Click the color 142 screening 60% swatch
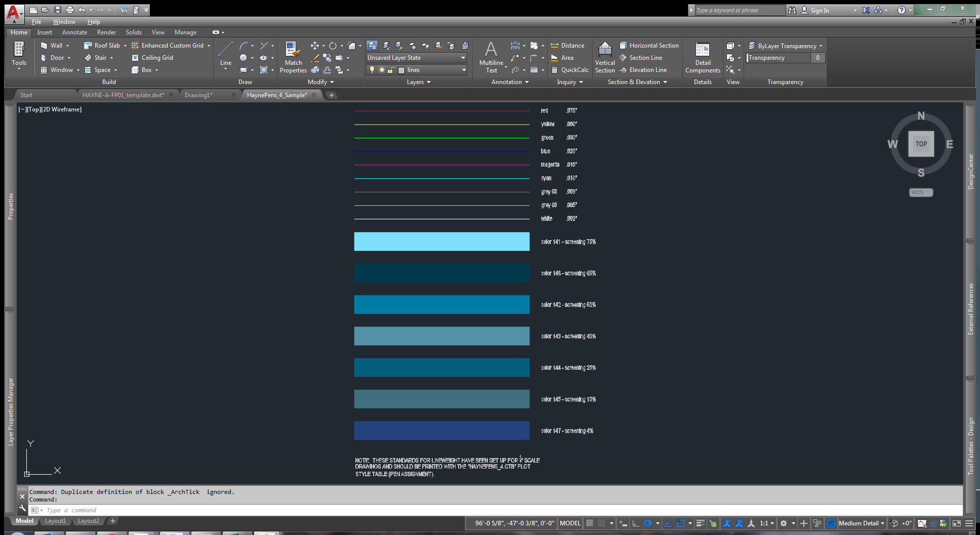The width and height of the screenshot is (980, 535). coord(442,304)
